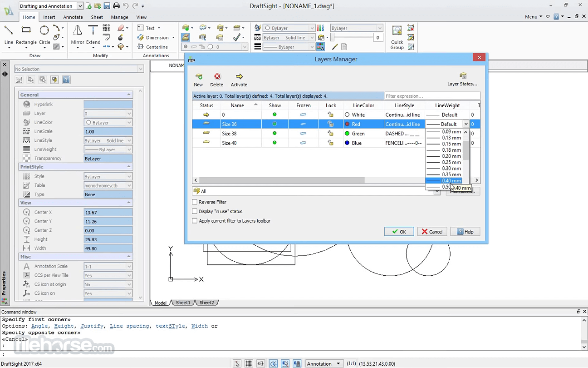Open the Drafting and Annotation workspace dropdown
The height and width of the screenshot is (368, 588).
click(x=80, y=6)
